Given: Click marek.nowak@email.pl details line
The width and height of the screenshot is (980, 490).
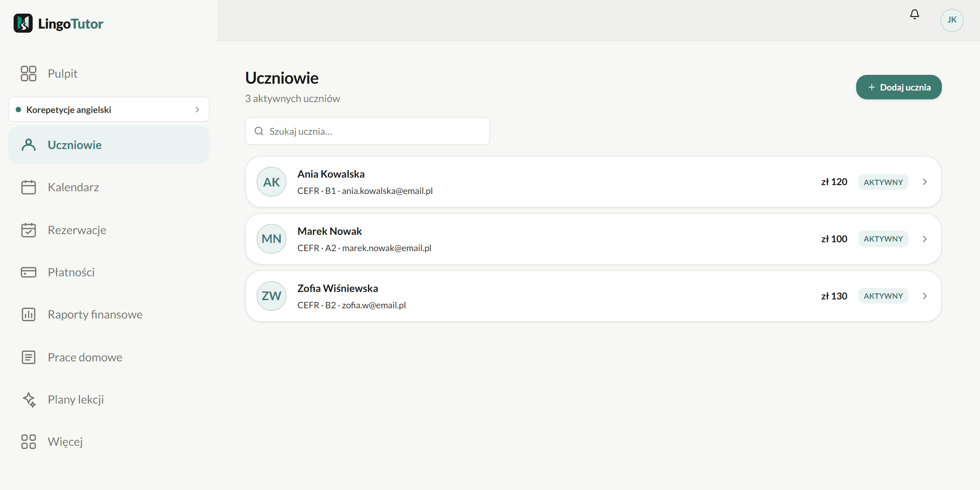Looking at the screenshot, I should coord(364,248).
